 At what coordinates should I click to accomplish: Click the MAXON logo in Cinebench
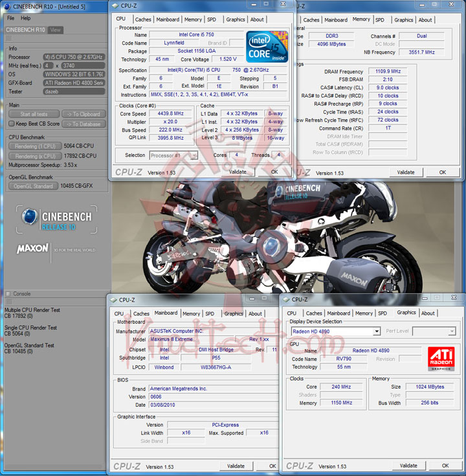(x=32, y=249)
